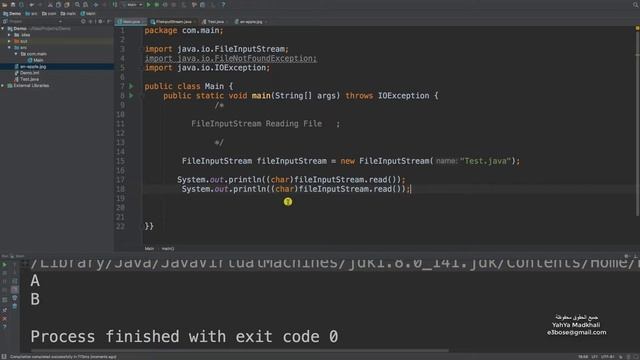The image size is (640, 360).
Task: Click the com breadcrumb in navigation bar
Action: tap(49, 13)
